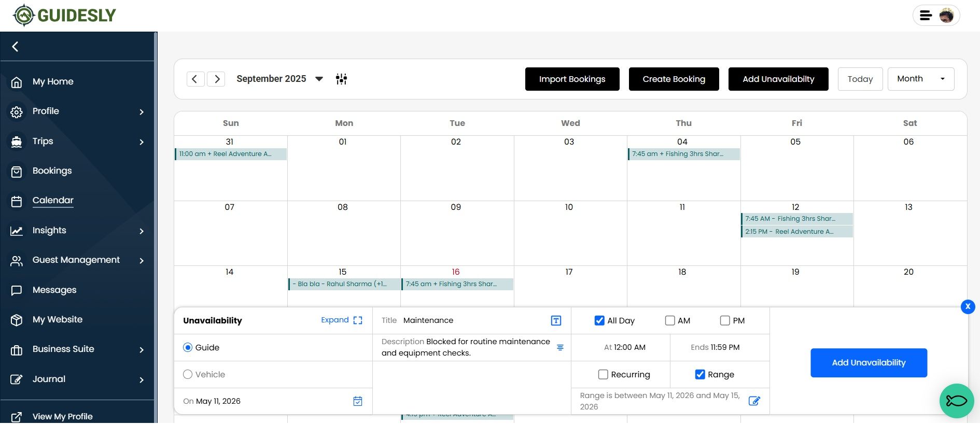
Task: Click the date picker calendar icon
Action: pyautogui.click(x=358, y=401)
